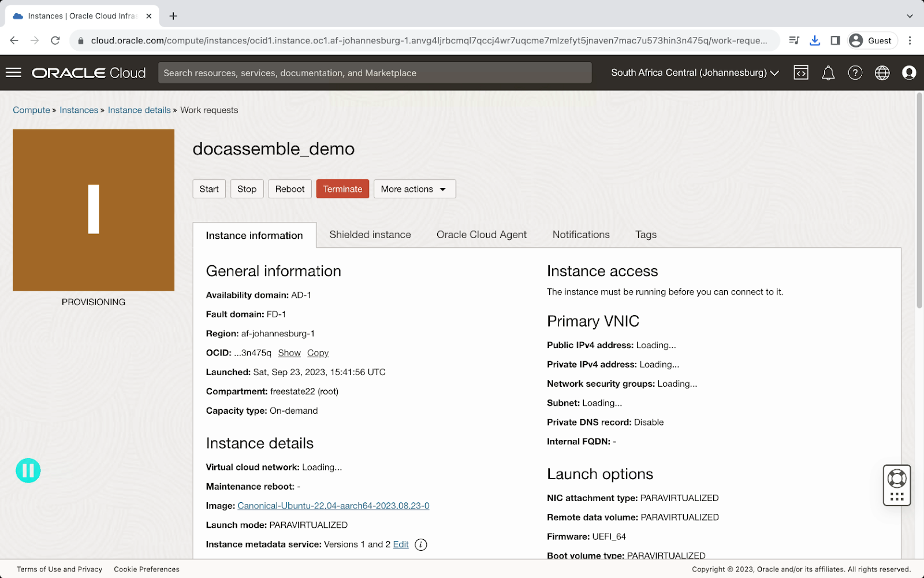Open the media control tab-search icon

point(794,40)
